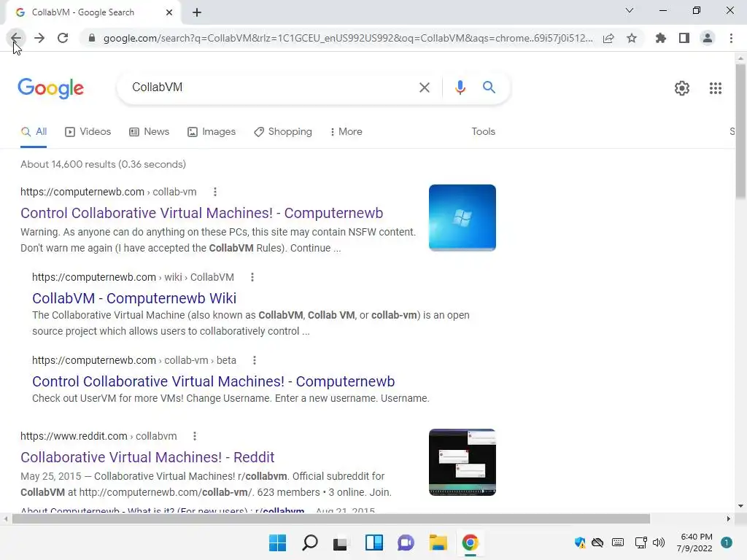Click the Chrome taskbar icon

pyautogui.click(x=470, y=542)
